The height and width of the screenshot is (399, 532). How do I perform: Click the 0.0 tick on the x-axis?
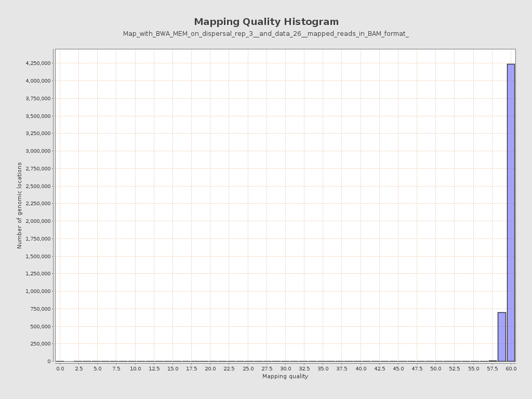pyautogui.click(x=60, y=367)
